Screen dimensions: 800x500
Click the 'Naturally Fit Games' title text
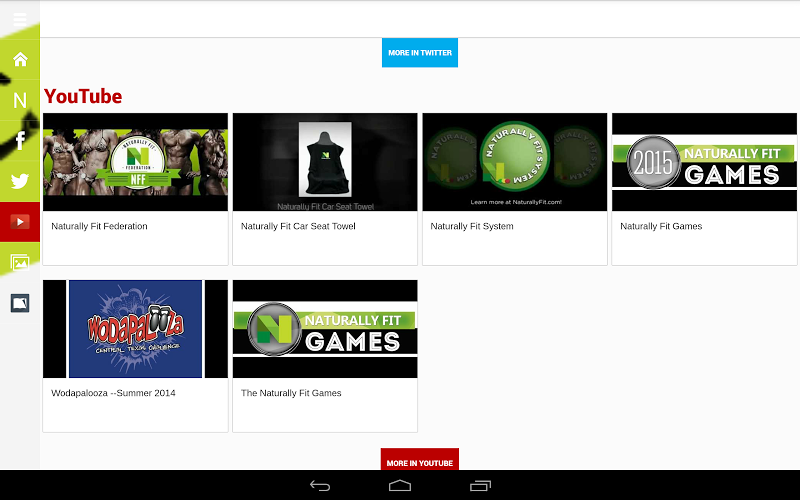point(661,226)
